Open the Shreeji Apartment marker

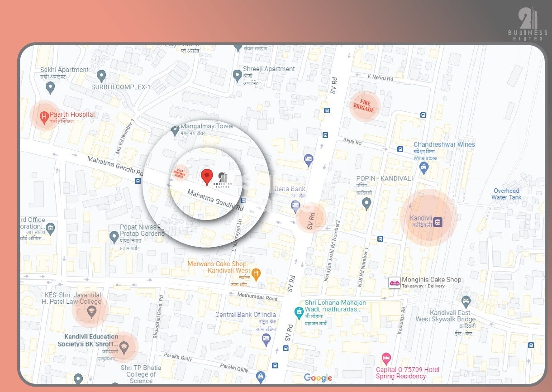click(238, 76)
